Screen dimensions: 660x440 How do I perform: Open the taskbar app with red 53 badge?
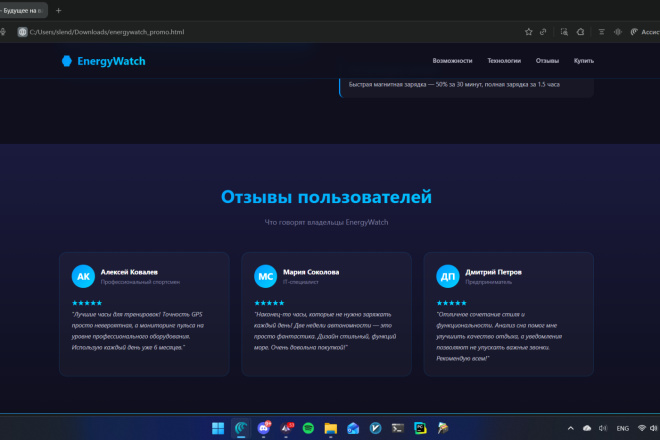(x=287, y=428)
